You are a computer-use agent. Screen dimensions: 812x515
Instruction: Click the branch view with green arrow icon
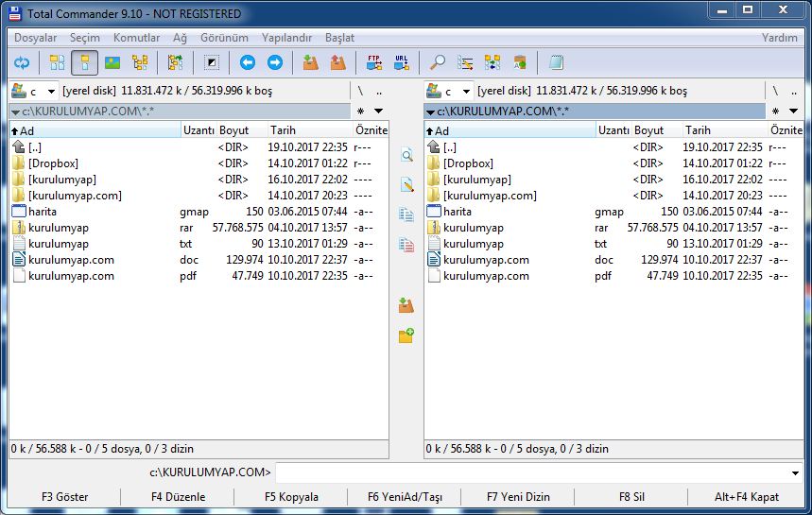pyautogui.click(x=176, y=63)
